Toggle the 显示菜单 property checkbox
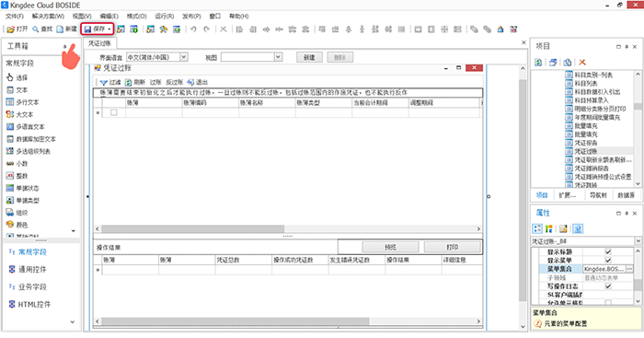Image resolution: width=644 pixels, height=338 pixels. (608, 261)
